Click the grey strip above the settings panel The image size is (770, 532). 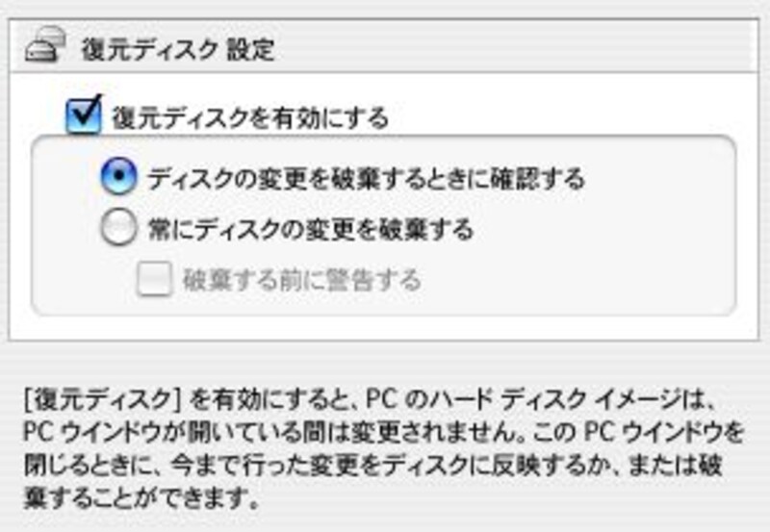(x=385, y=8)
